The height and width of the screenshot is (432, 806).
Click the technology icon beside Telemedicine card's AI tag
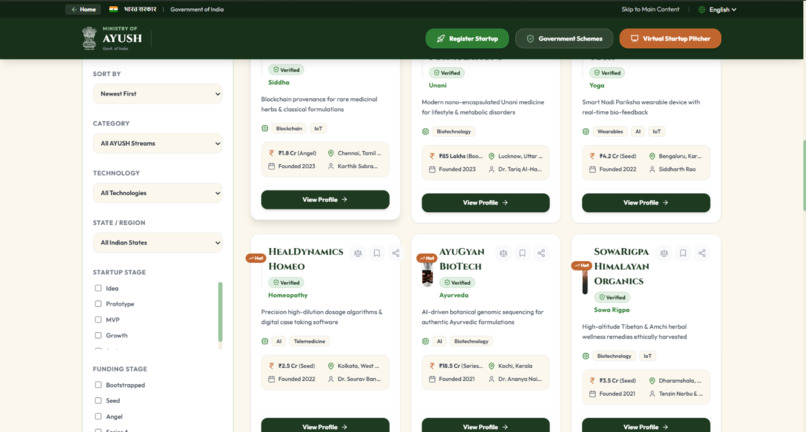265,341
